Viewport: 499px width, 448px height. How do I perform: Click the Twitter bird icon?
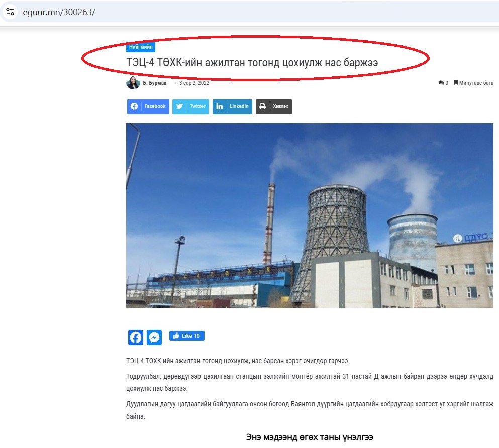pyautogui.click(x=179, y=106)
